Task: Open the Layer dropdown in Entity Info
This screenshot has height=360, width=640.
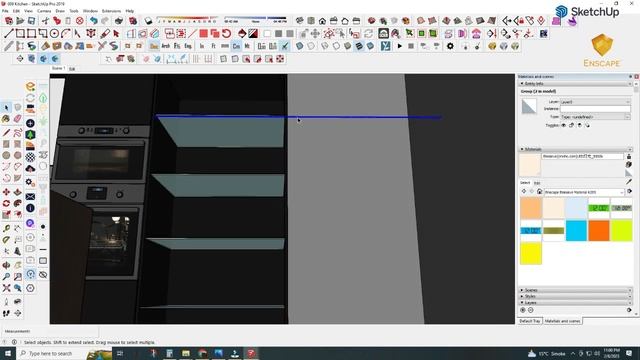Action: point(595,102)
